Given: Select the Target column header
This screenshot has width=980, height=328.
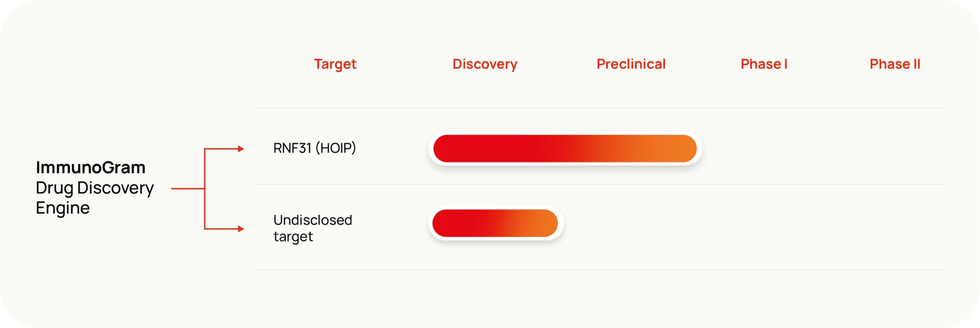Looking at the screenshot, I should pyautogui.click(x=335, y=64).
